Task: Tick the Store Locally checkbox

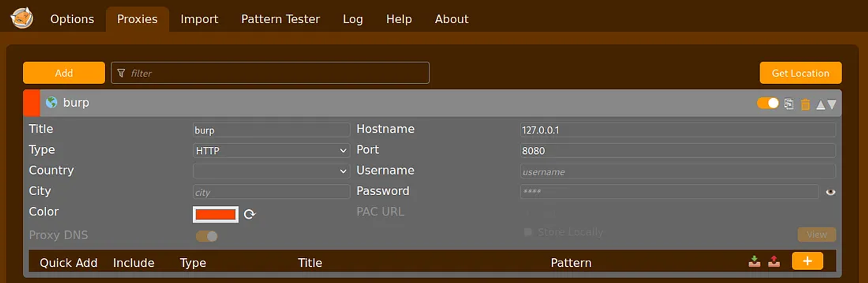Action: [527, 232]
